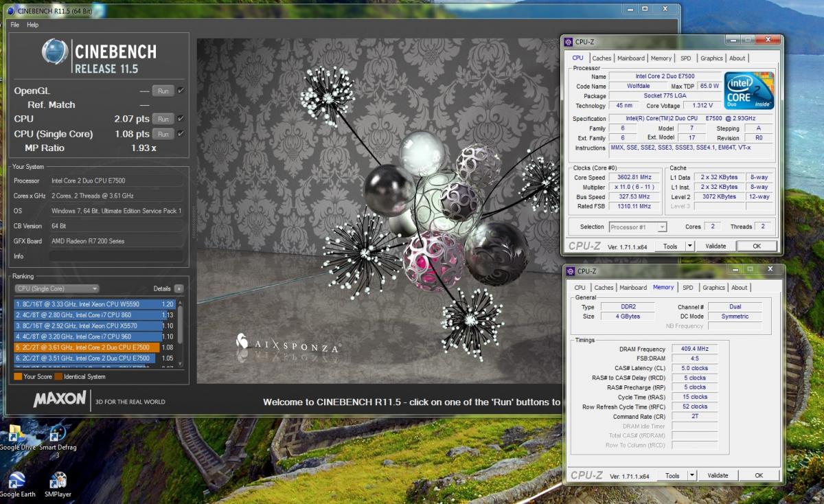Switch to Memory tab in upper CPU-Z
This screenshot has width=824, height=504.
[x=661, y=58]
